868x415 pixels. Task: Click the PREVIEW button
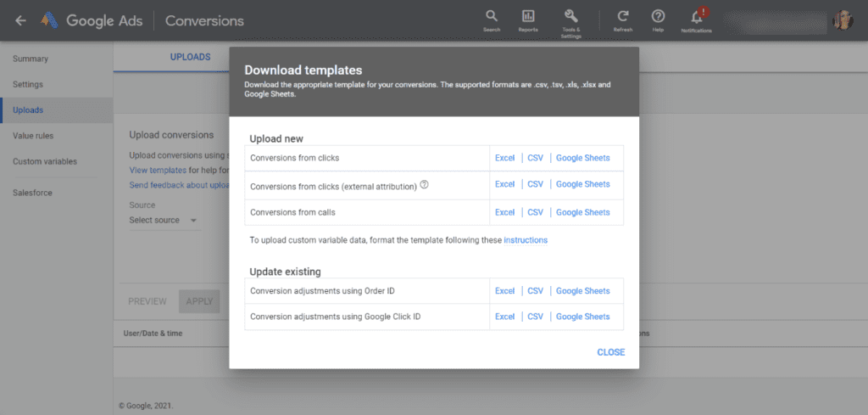tap(147, 301)
